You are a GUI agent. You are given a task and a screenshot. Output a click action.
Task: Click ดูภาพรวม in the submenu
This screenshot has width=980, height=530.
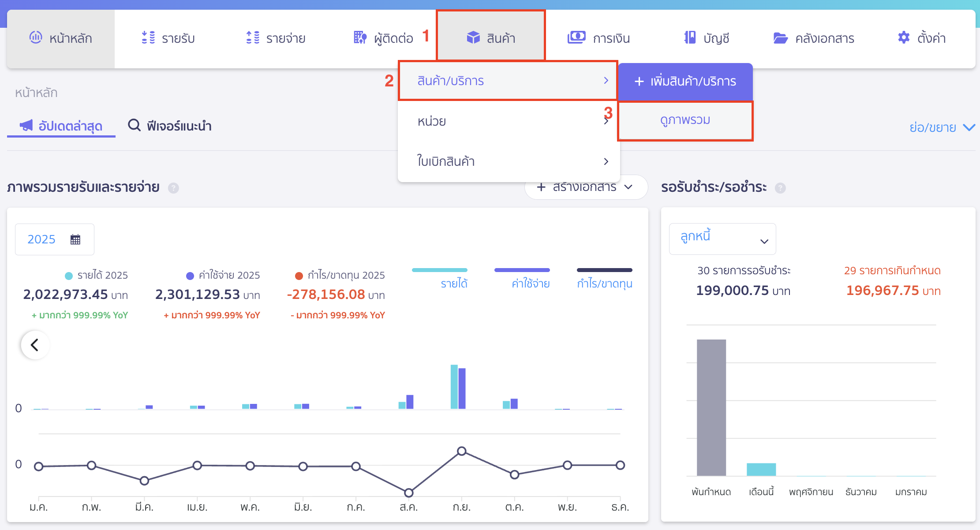tap(685, 120)
